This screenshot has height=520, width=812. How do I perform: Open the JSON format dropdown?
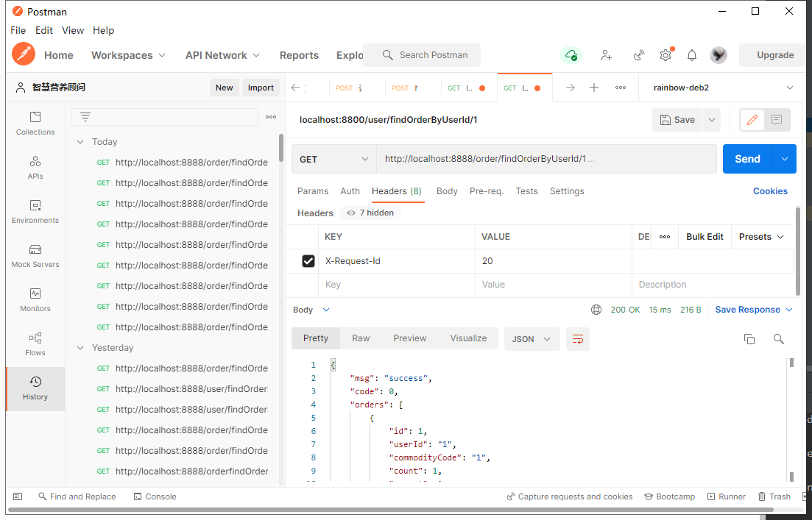pyautogui.click(x=532, y=339)
